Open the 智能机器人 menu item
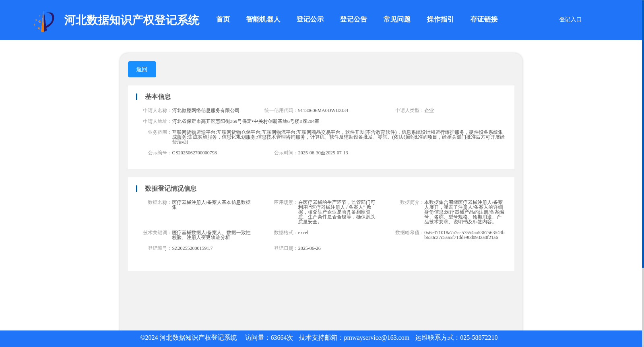 click(263, 19)
